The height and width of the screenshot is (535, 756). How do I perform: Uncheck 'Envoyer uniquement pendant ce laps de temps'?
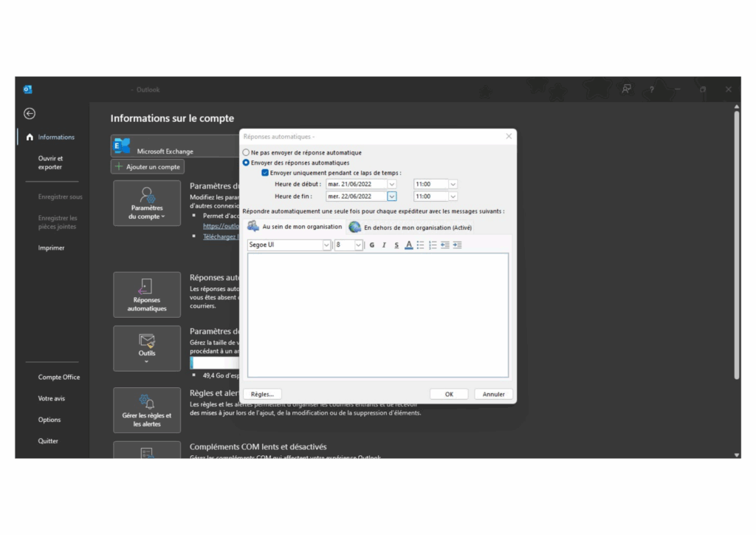click(266, 173)
